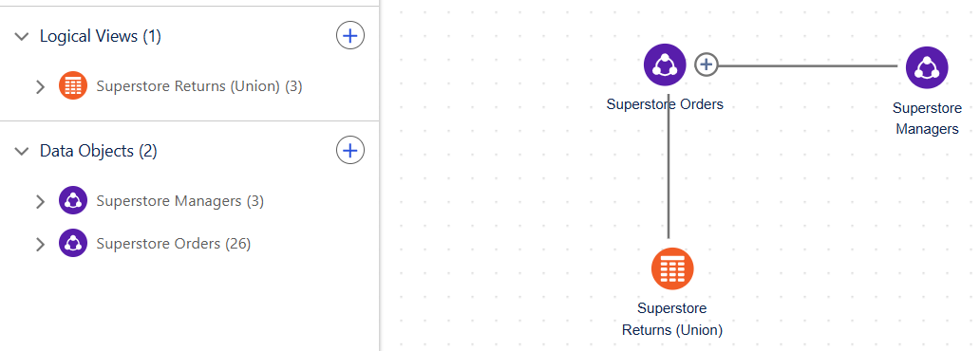Click the Superstore Managers label on canvas
The width and height of the screenshot is (980, 351).
[927, 119]
